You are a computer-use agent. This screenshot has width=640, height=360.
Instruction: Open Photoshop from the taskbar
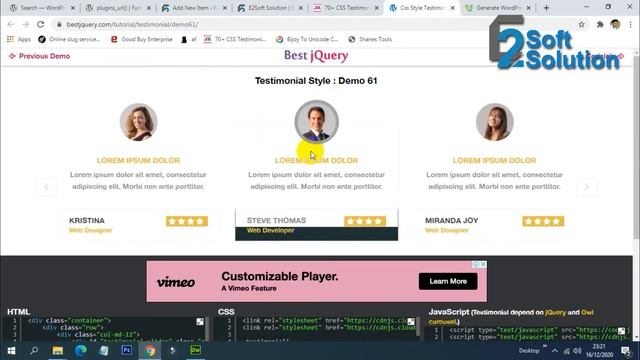[x=127, y=350]
